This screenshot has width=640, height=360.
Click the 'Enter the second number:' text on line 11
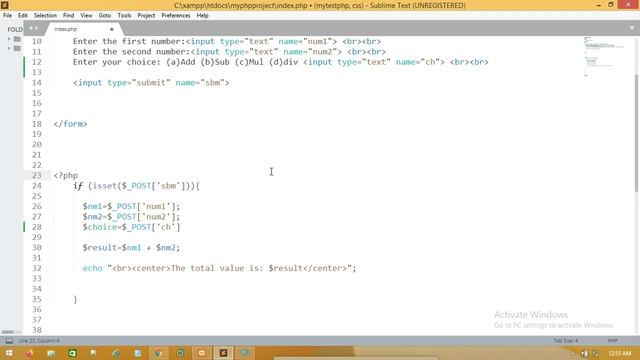point(131,52)
